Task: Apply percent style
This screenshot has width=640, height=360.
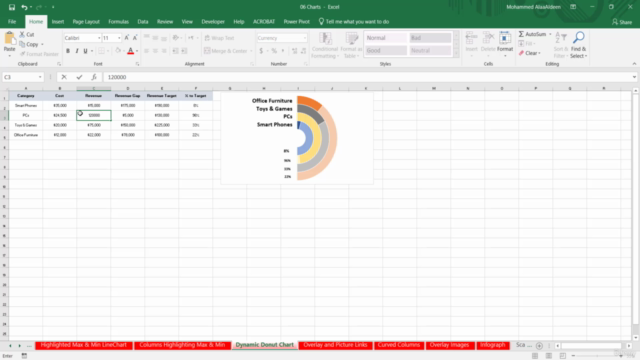Action: click(x=274, y=51)
